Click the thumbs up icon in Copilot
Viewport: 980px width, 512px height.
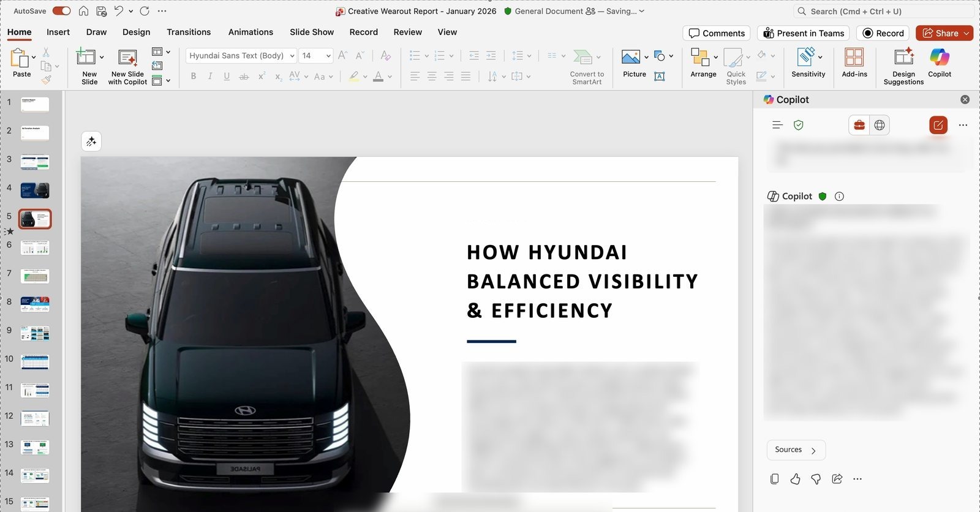coord(795,479)
